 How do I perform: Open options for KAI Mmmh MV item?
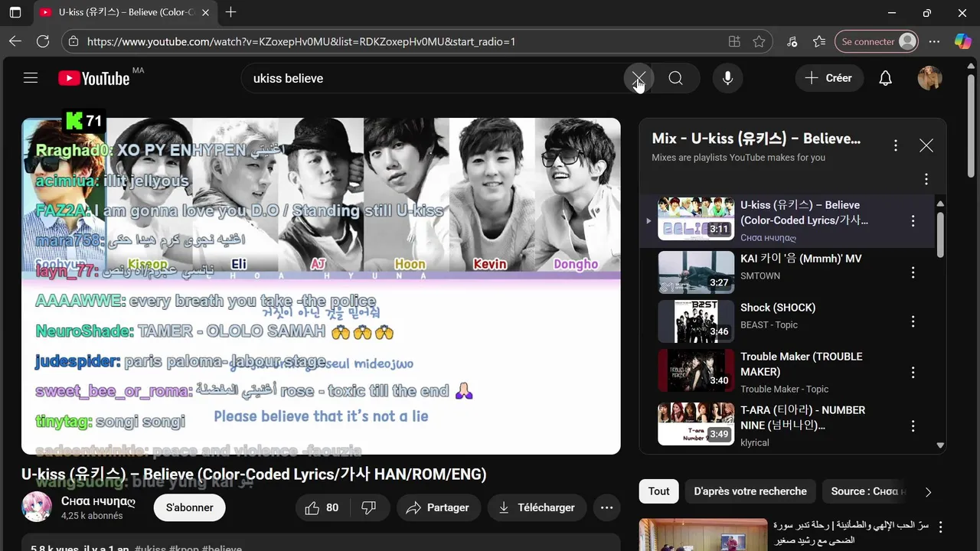pyautogui.click(x=913, y=272)
